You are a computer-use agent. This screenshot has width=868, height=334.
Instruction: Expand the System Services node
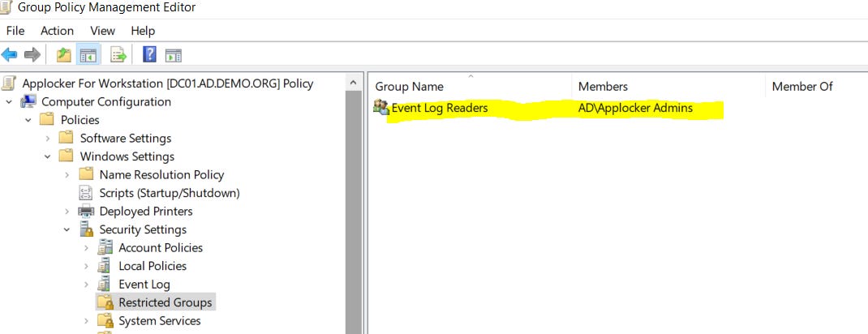86,321
